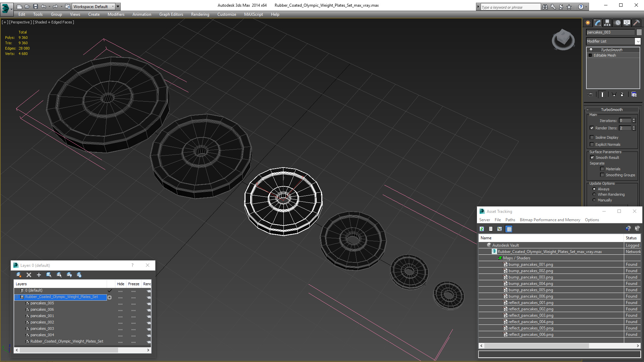644x362 pixels.
Task: Collapse Rubber_Coated_Olympic_Weight_Plates_Set layer tree
Action: click(17, 297)
